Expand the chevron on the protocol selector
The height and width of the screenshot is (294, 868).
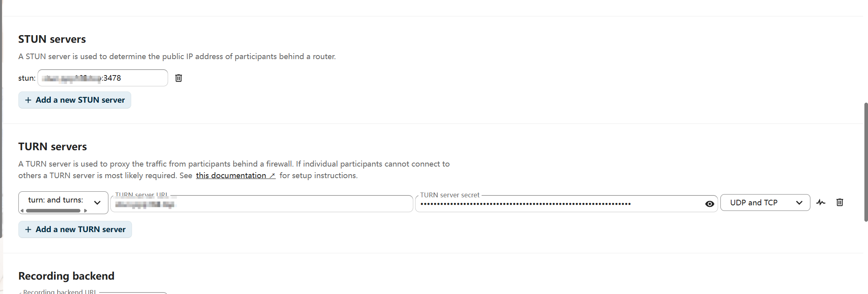pos(800,203)
